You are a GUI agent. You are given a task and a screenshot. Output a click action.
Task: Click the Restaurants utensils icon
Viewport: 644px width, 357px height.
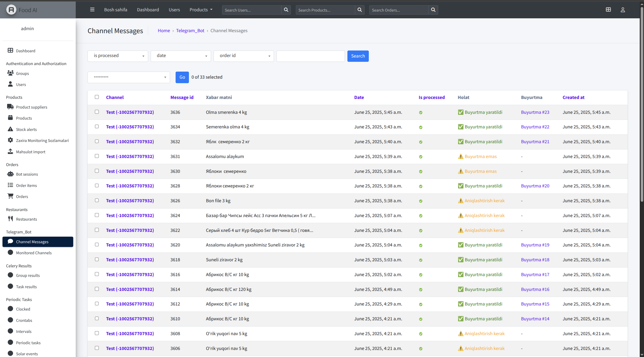(10, 219)
